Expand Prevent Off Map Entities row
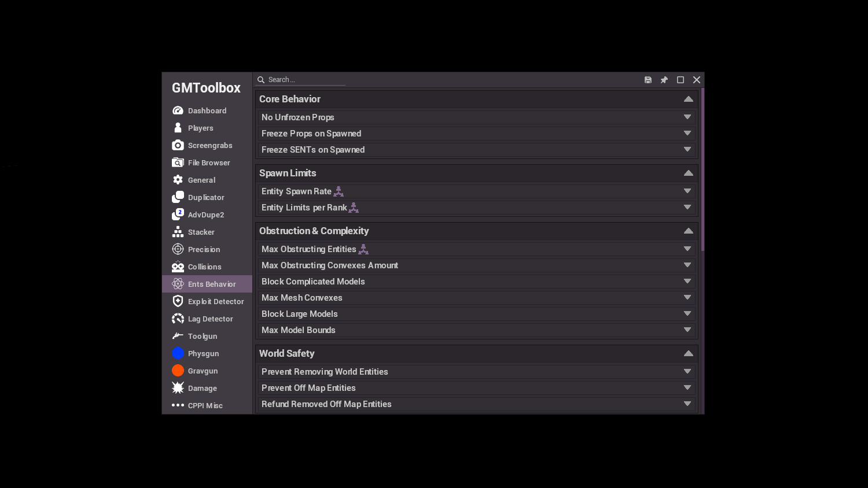868x488 pixels. click(477, 388)
